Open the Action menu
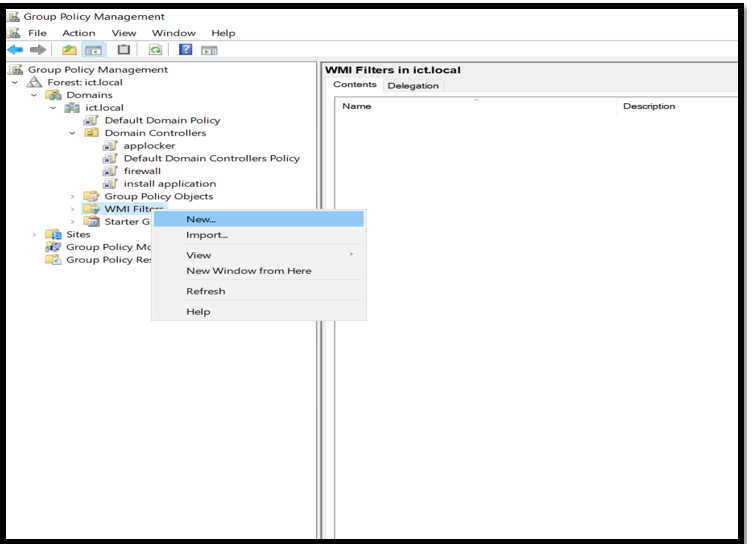 click(79, 33)
